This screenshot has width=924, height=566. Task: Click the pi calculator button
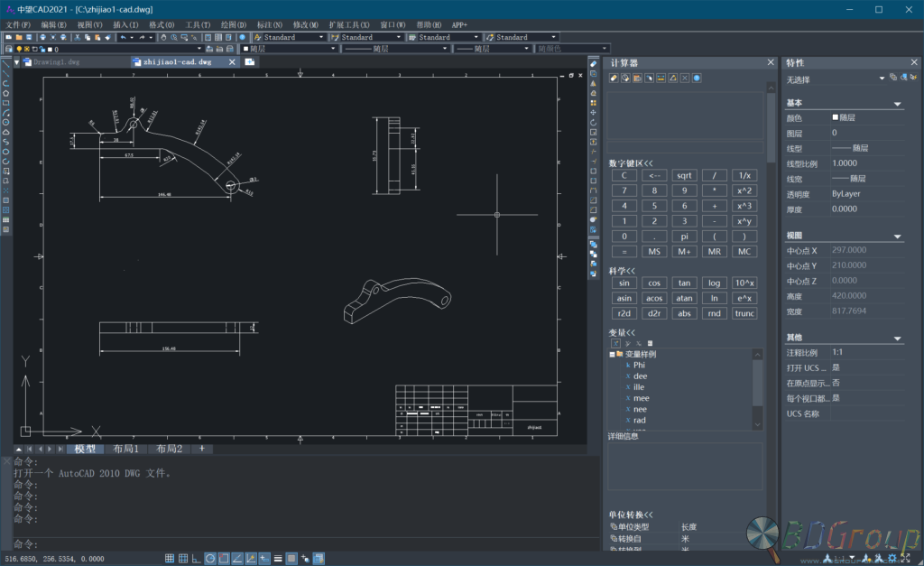pyautogui.click(x=684, y=237)
